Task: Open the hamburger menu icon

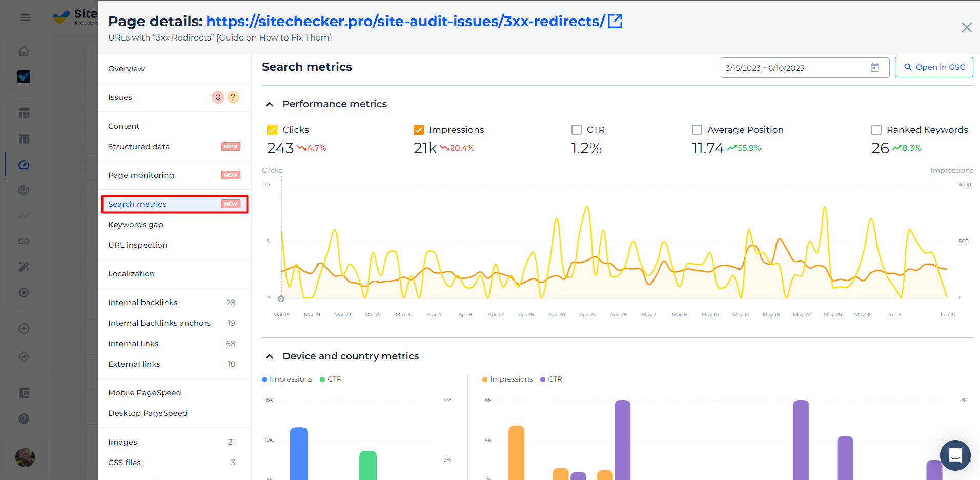Action: pos(25,18)
